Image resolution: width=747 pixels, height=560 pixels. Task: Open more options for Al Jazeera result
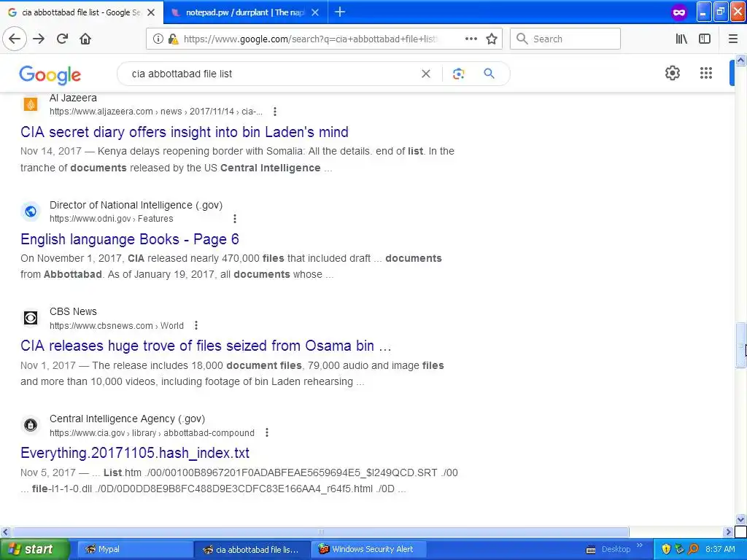pyautogui.click(x=275, y=112)
